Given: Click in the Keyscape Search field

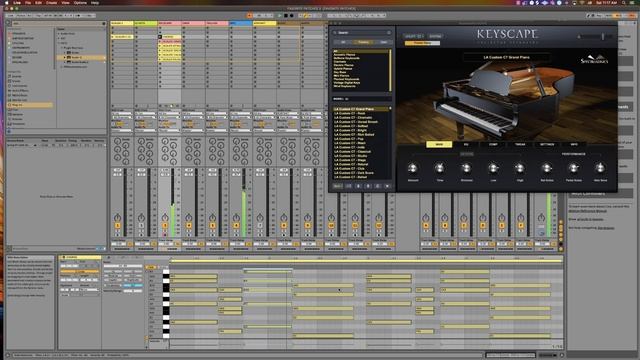Looking at the screenshot, I should pos(363,33).
